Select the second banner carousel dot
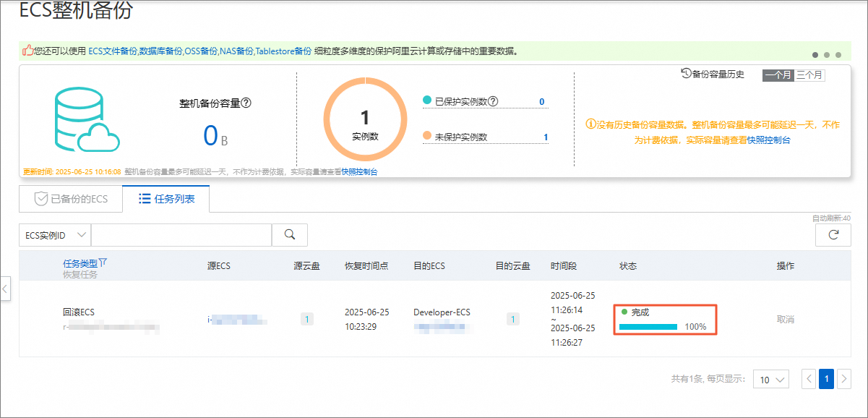The width and height of the screenshot is (868, 418). click(x=827, y=54)
